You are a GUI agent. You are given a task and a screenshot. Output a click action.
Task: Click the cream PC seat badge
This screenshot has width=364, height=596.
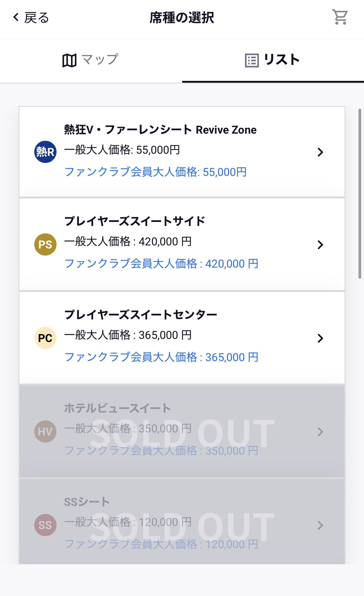click(45, 338)
